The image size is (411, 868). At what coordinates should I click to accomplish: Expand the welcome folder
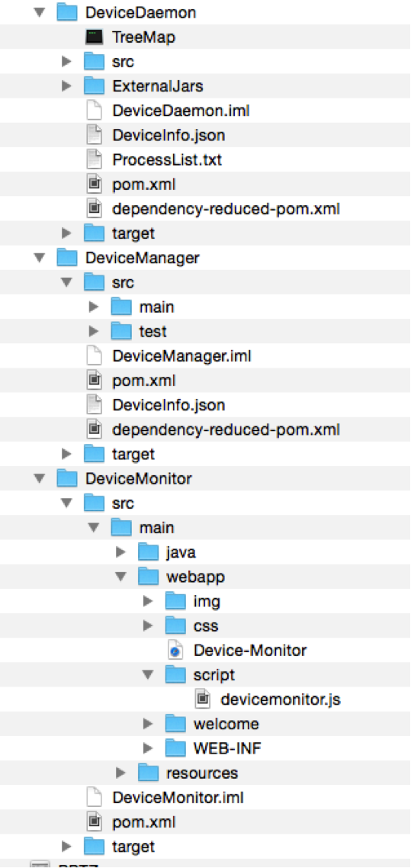click(x=148, y=724)
